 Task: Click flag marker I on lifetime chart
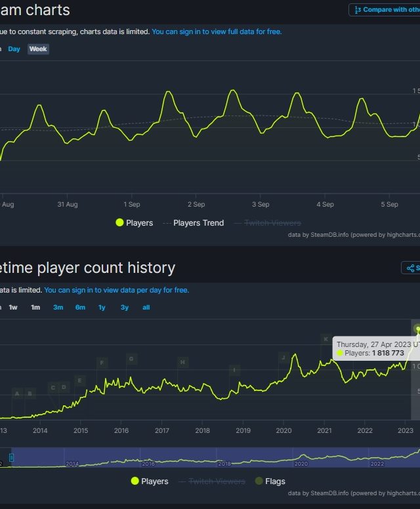click(234, 370)
